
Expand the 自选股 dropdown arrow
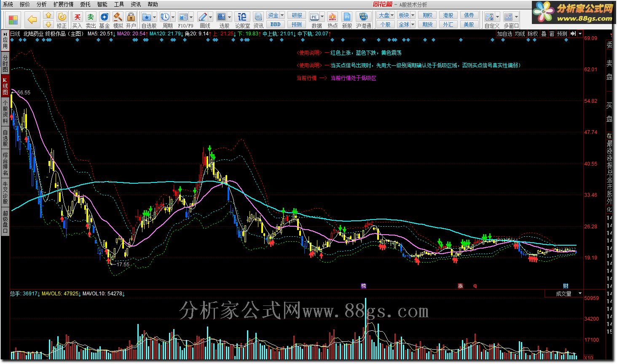point(155,17)
